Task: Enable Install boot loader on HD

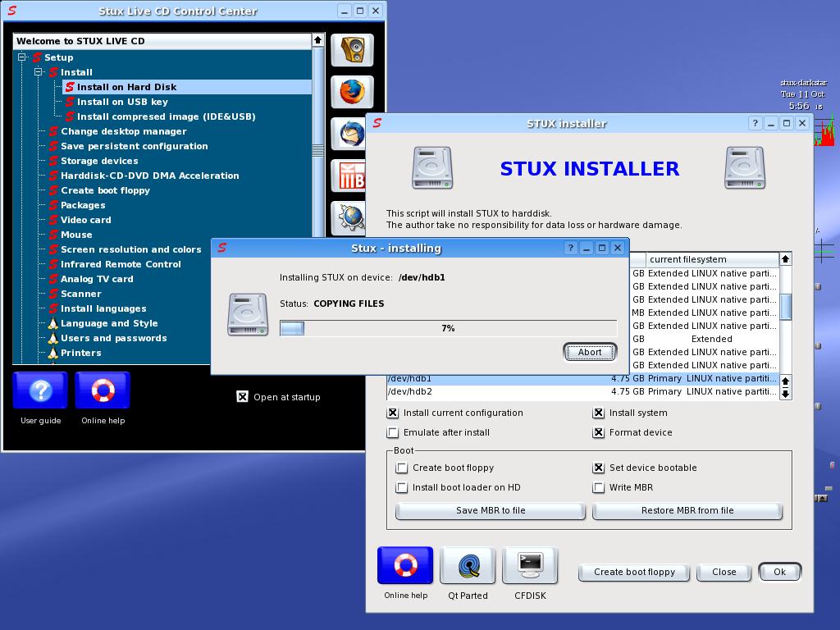Action: pyautogui.click(x=401, y=487)
